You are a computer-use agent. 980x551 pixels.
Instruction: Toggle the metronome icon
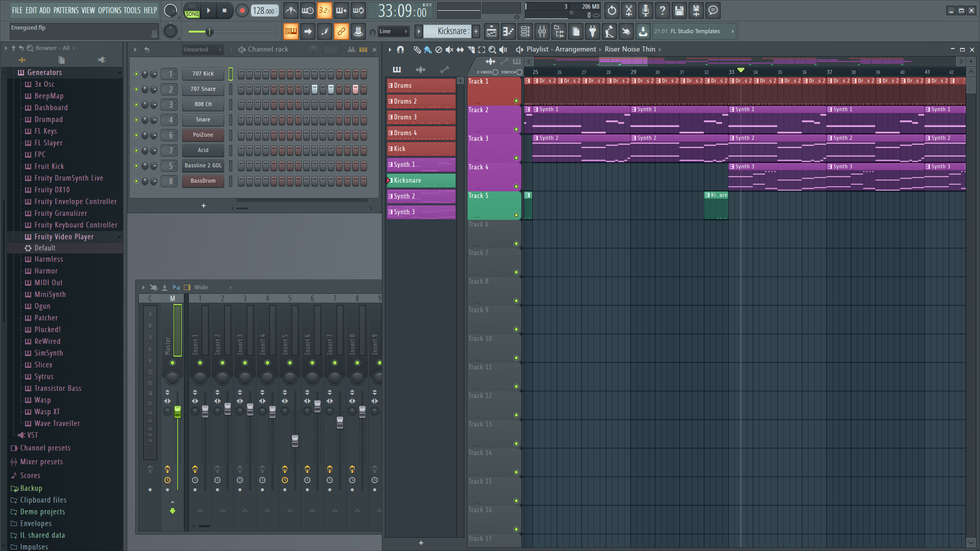[x=291, y=10]
